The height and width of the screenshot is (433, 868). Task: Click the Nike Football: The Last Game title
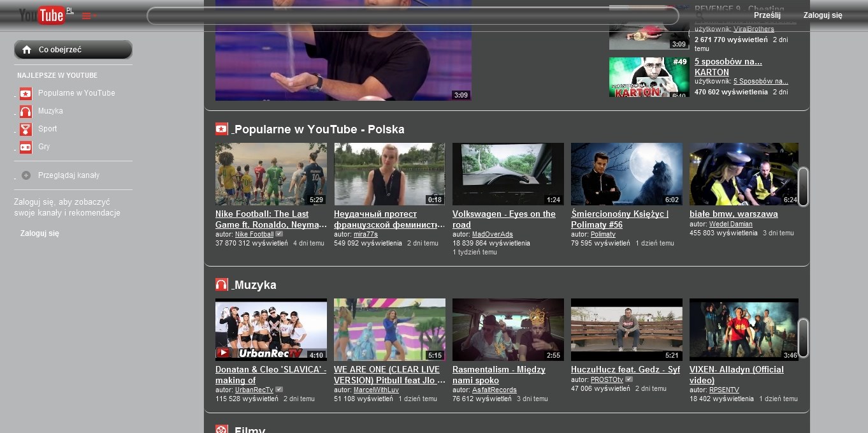(271, 219)
